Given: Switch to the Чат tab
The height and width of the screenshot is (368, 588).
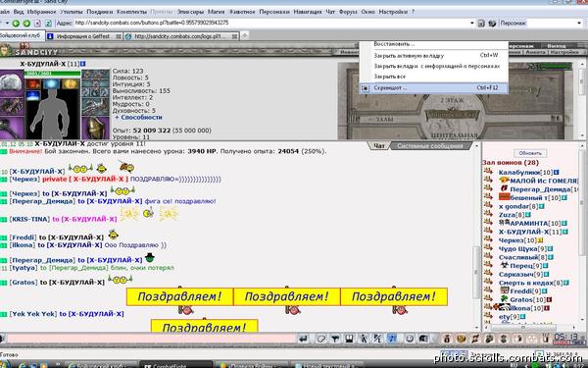Looking at the screenshot, I should [x=378, y=145].
